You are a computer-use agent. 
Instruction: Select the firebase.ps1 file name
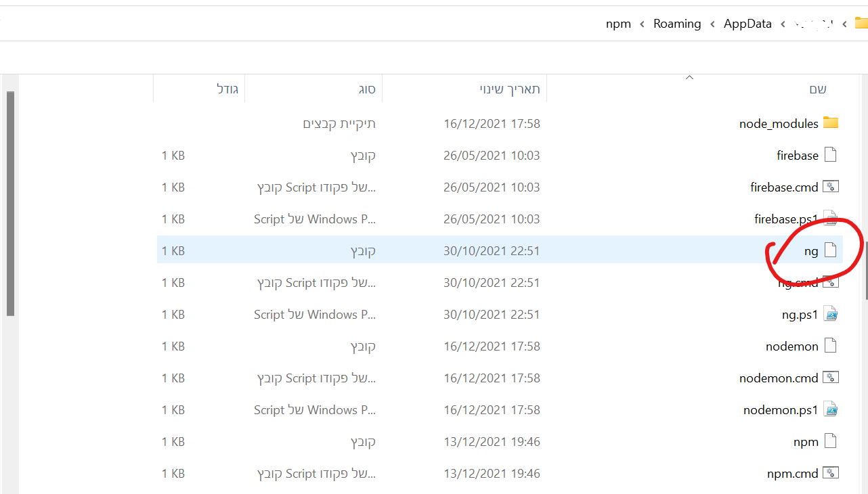(x=786, y=219)
